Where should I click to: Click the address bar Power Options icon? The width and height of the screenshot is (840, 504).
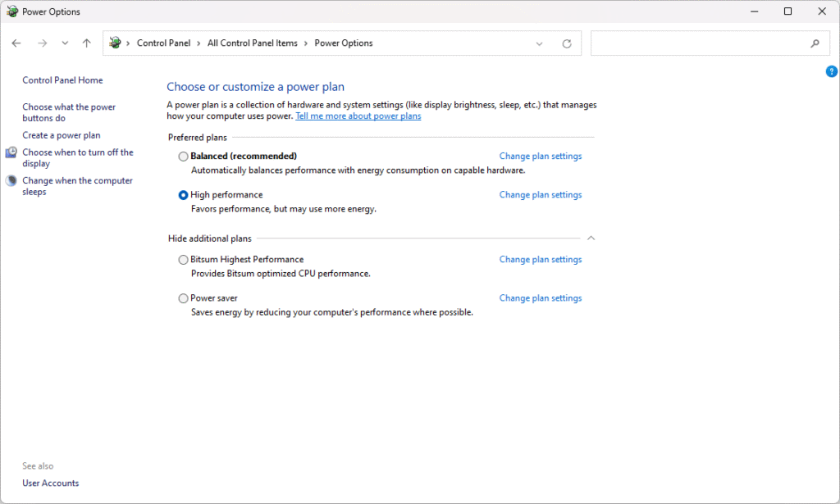pyautogui.click(x=115, y=43)
